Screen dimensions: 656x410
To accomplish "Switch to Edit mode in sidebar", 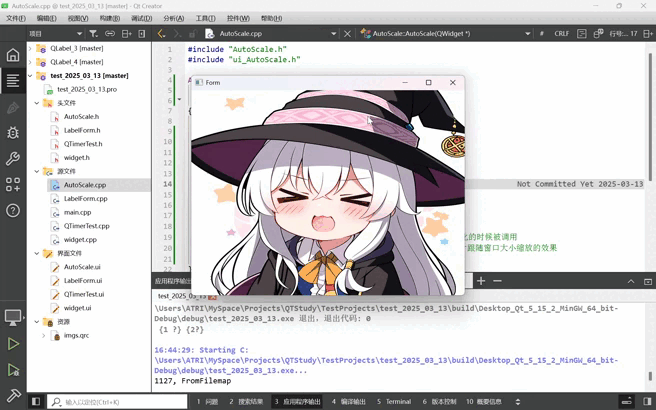I will (13, 80).
